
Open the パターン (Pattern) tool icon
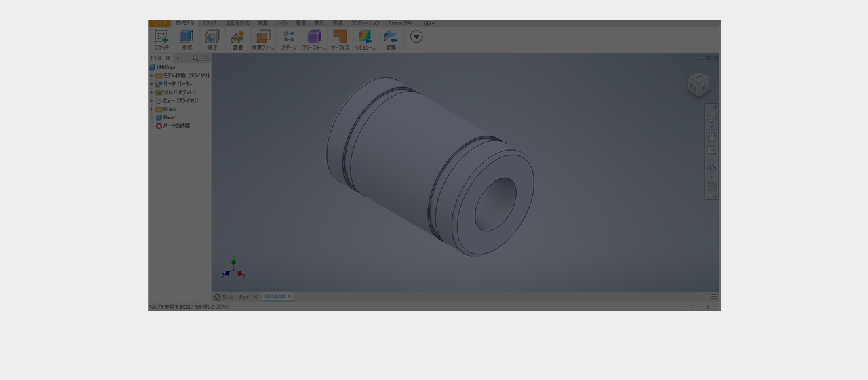289,37
